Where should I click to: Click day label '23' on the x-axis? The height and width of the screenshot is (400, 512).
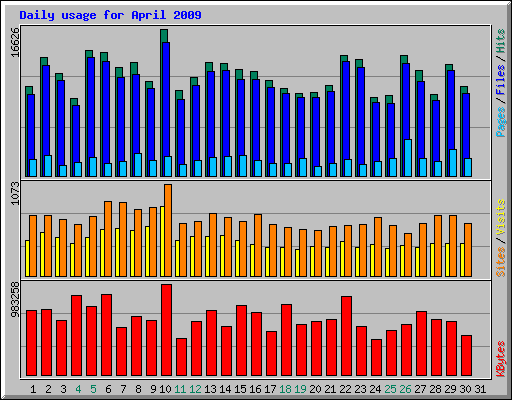pos(360,389)
